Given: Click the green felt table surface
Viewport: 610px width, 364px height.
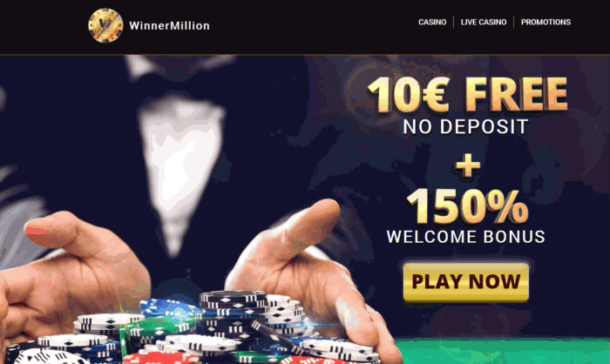Looking at the screenshot, I should click(502, 351).
